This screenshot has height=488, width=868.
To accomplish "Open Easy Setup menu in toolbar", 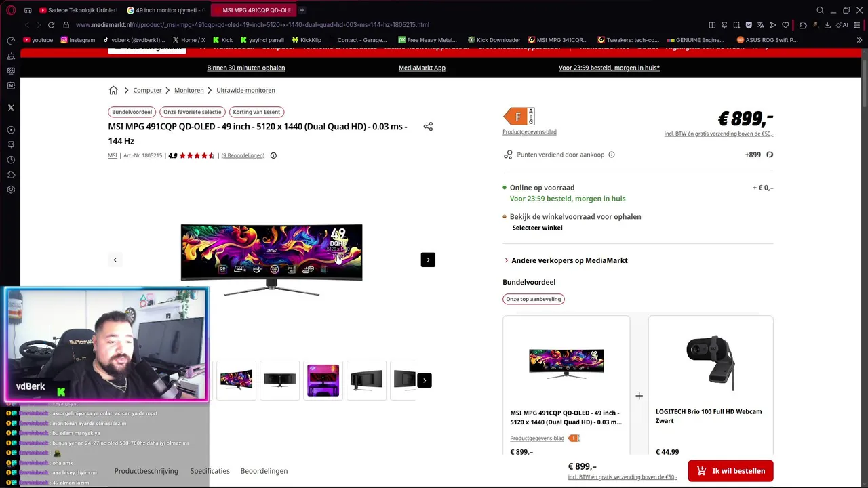I will 859,25.
